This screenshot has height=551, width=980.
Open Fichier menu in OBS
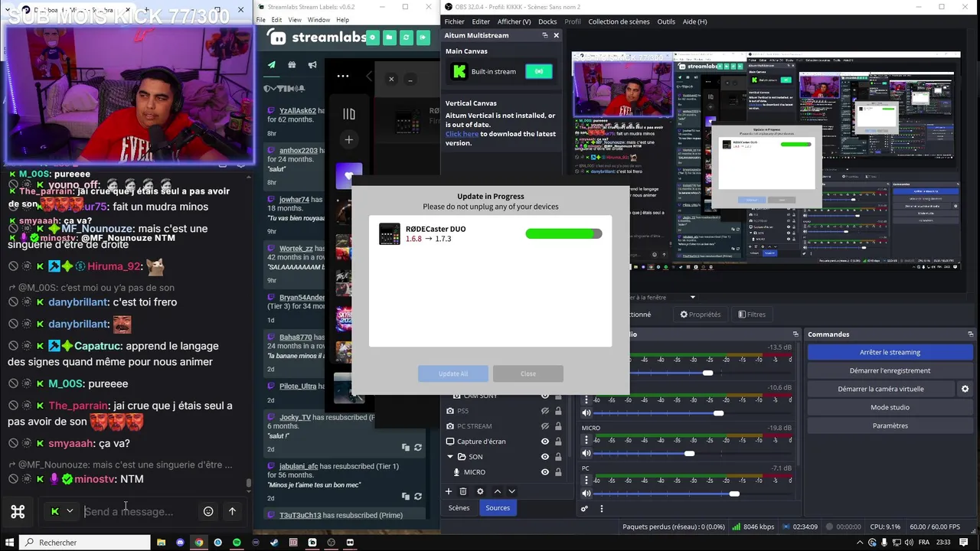(454, 21)
